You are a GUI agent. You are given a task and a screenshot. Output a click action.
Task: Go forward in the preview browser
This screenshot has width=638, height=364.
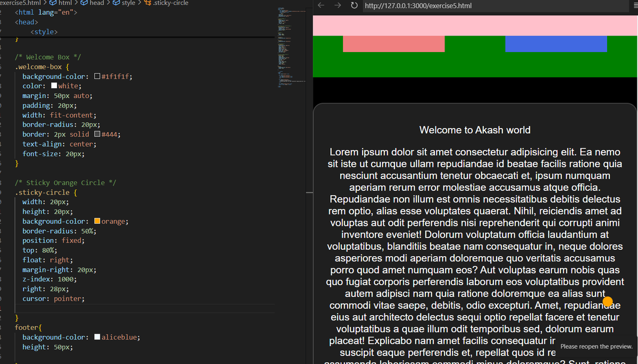point(338,6)
